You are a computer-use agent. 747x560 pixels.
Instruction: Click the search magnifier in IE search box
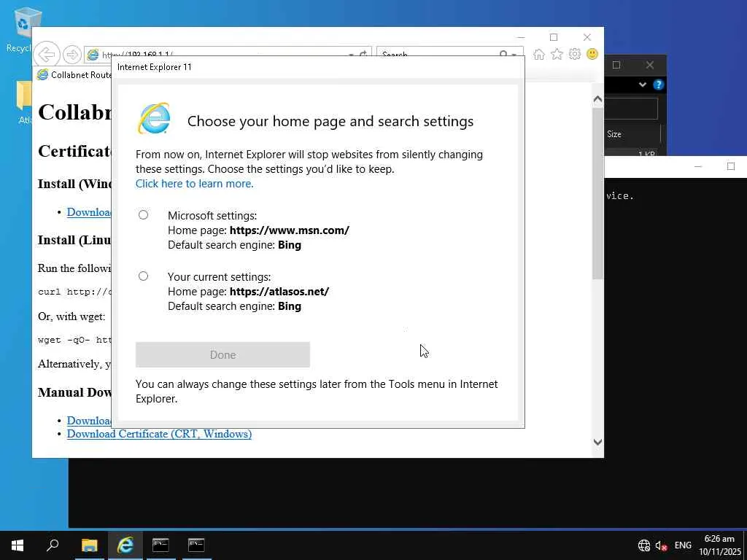503,54
